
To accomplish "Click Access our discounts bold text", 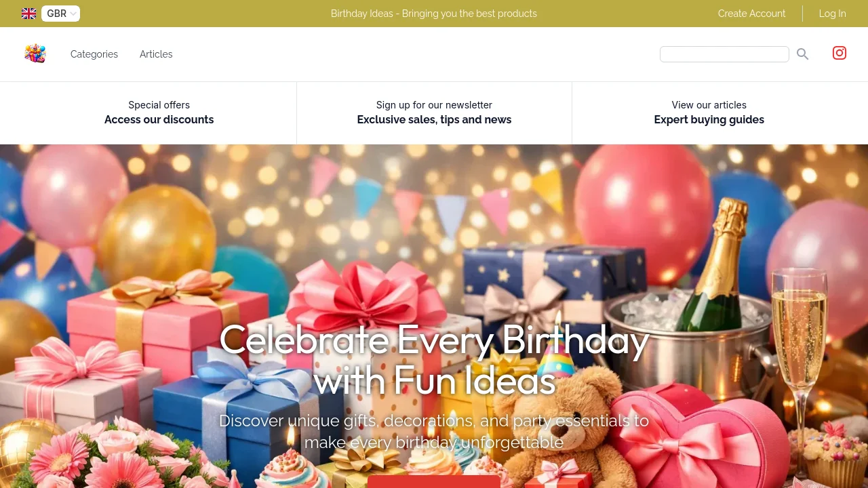I will (x=159, y=120).
